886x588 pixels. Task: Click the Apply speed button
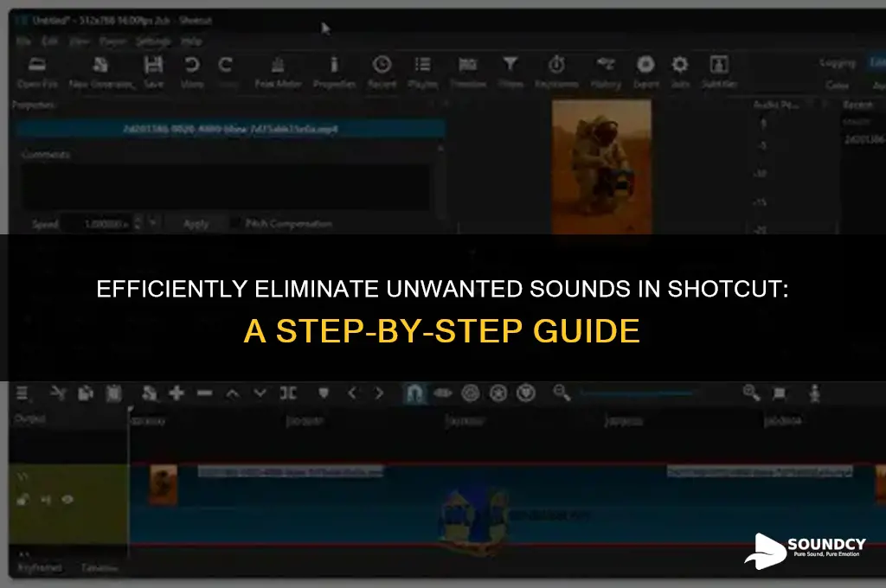[x=196, y=224]
